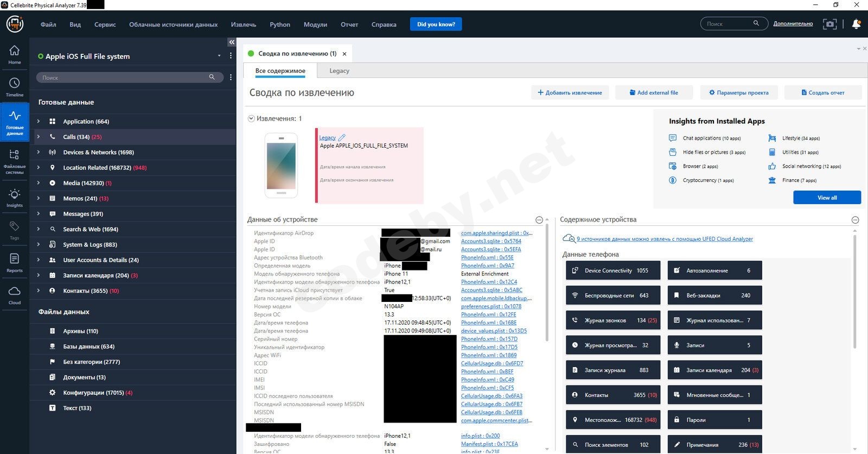This screenshot has height=454, width=868.
Task: Expand Devices & Networks (1698) node
Action: click(39, 152)
